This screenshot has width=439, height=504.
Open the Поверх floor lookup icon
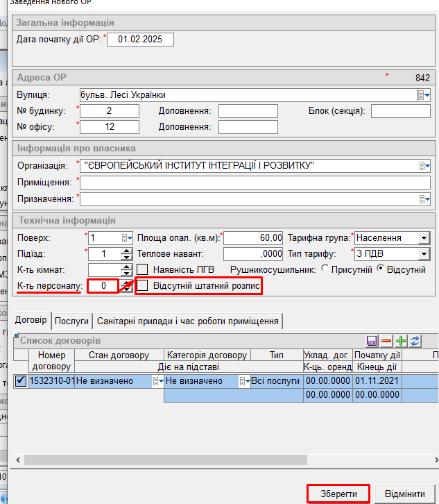coord(126,238)
